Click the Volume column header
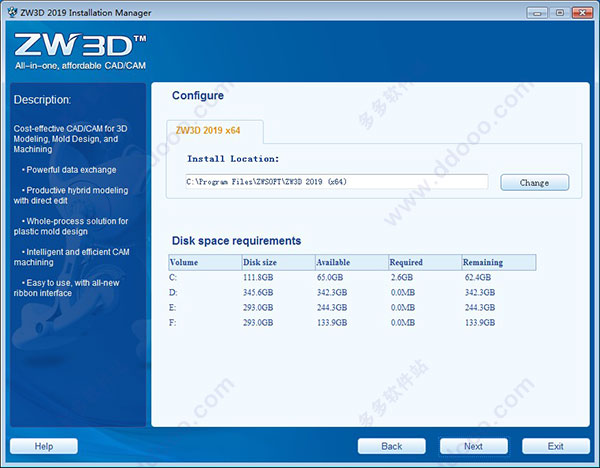 205,262
